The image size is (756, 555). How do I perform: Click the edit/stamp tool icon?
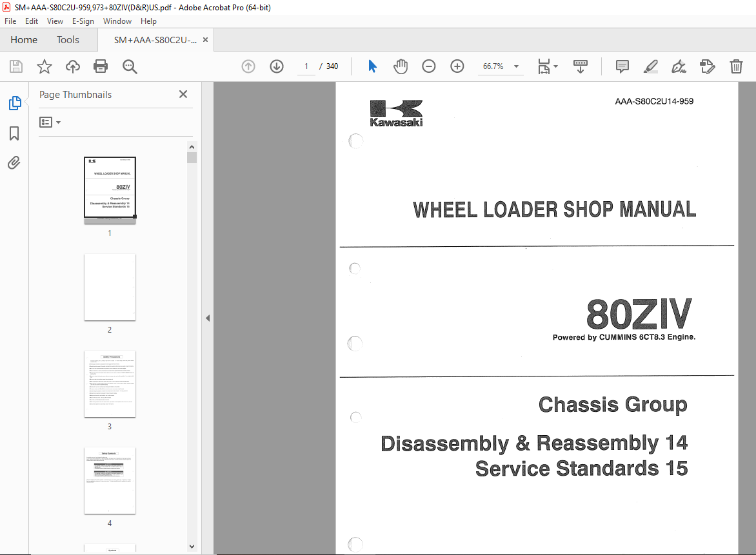tap(708, 66)
